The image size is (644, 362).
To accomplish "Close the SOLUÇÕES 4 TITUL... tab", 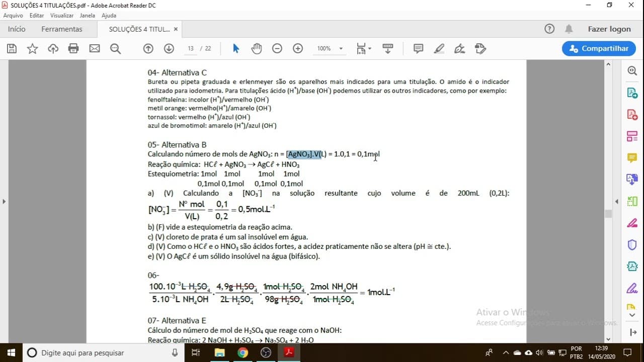I will (x=176, y=29).
